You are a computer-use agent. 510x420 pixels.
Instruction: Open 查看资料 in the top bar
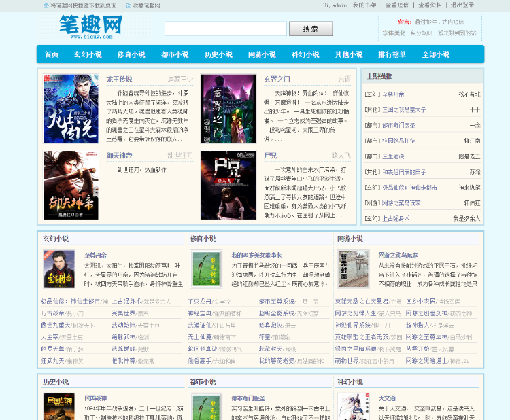430,5
